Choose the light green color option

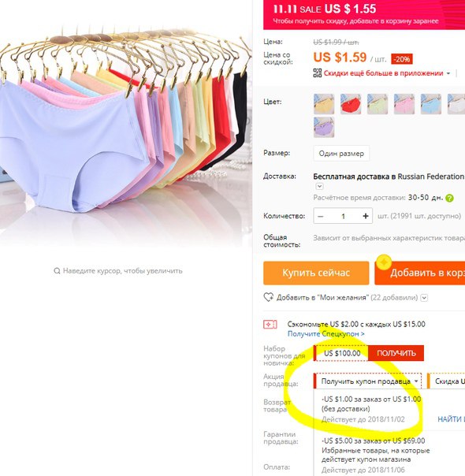pyautogui.click(x=378, y=104)
